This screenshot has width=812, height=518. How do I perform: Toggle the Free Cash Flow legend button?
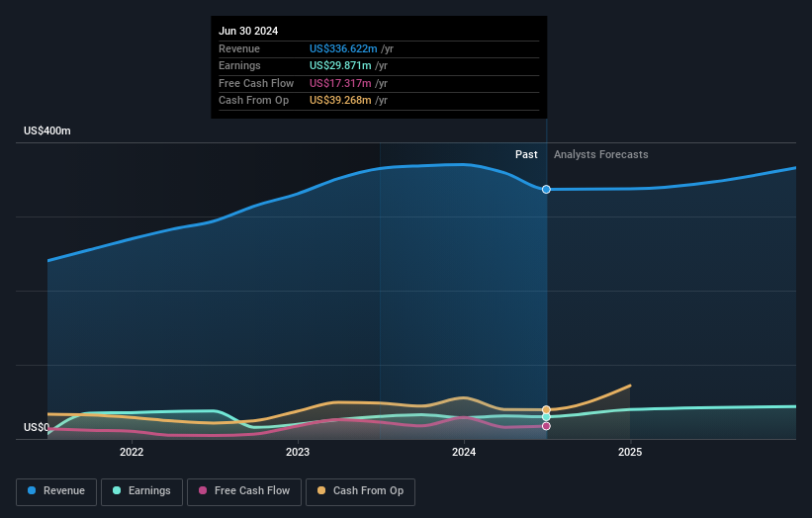click(244, 491)
